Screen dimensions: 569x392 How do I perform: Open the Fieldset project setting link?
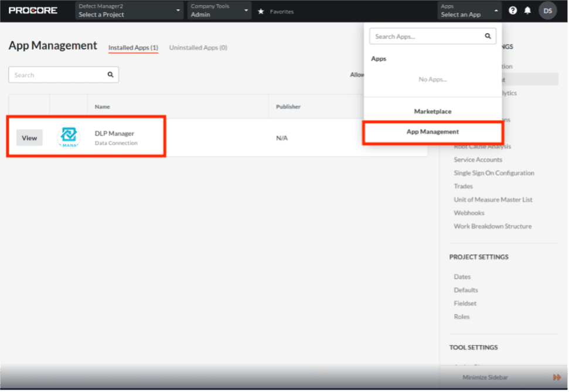point(465,304)
